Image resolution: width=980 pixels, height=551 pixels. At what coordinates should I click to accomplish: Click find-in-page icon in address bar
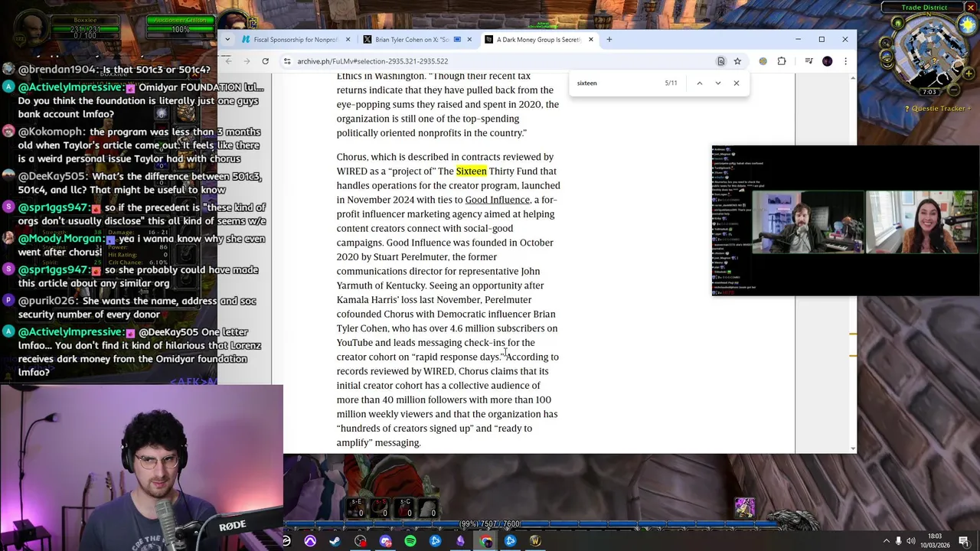coord(720,61)
